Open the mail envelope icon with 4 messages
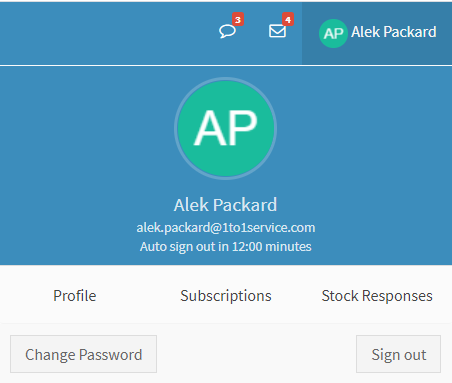The image size is (452, 383). click(x=277, y=31)
